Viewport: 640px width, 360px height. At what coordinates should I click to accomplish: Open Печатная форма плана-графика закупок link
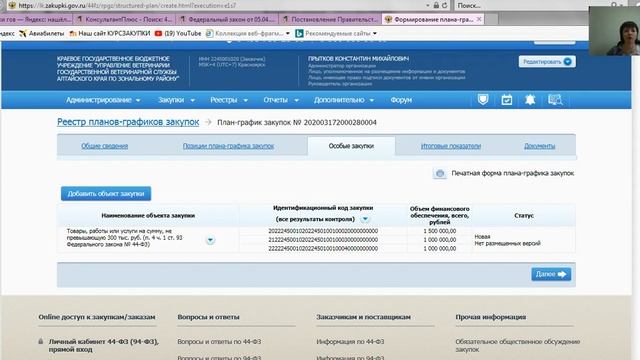(x=513, y=173)
